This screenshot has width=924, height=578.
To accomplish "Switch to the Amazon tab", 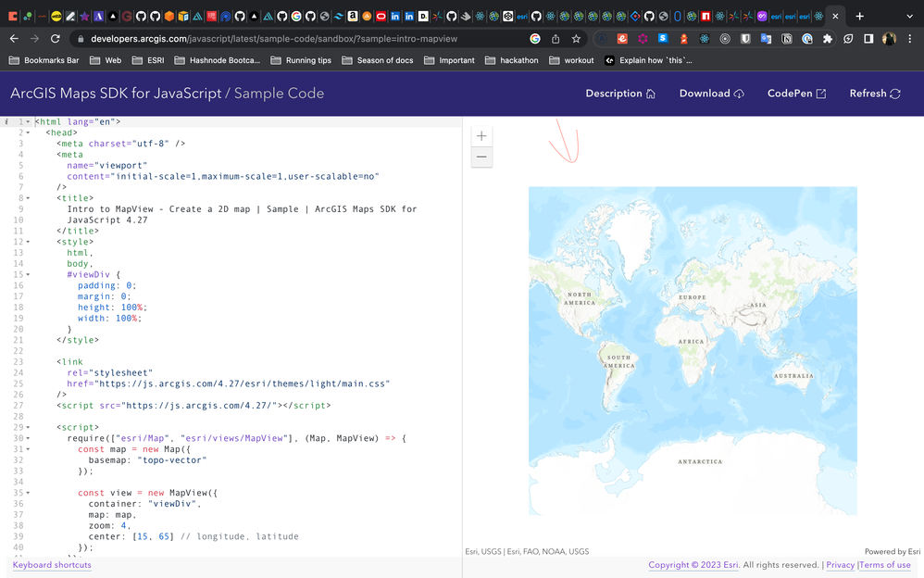I will (353, 17).
